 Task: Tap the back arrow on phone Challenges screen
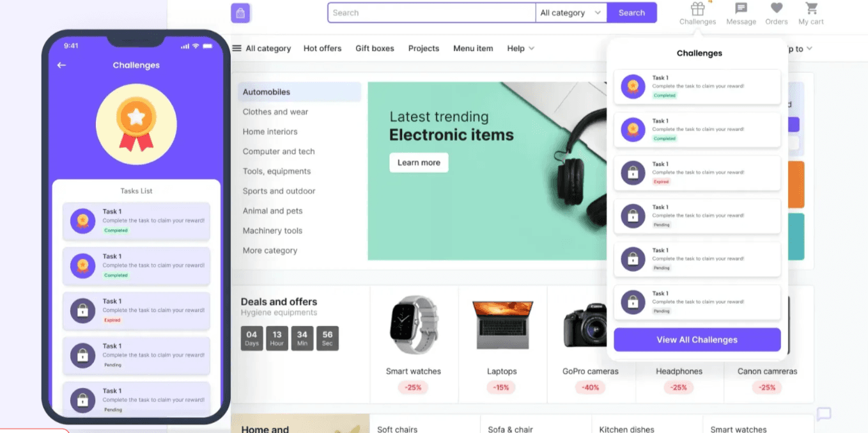61,65
